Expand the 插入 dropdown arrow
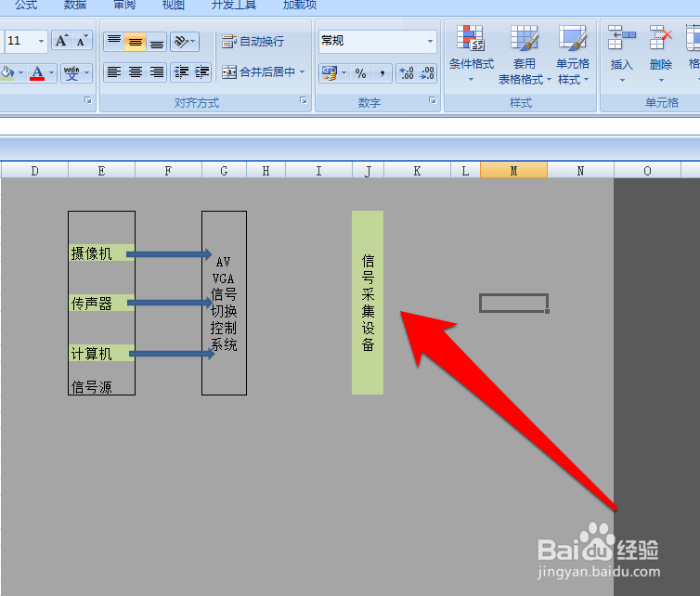700x596 pixels. pos(622,81)
